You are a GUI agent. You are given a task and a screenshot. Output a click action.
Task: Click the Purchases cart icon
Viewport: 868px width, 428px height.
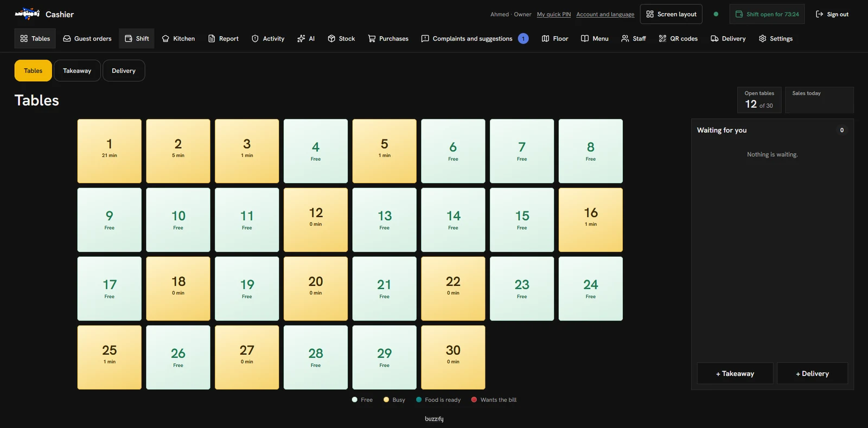[x=372, y=39]
